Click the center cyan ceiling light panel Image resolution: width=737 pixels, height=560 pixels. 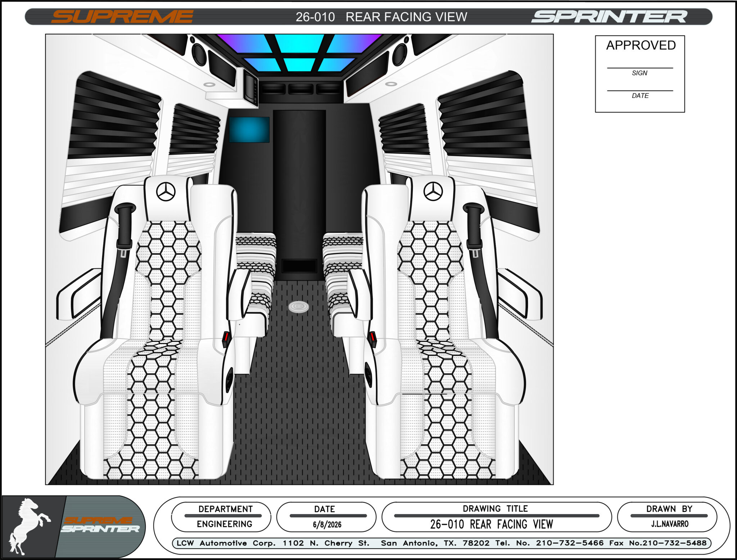(299, 44)
